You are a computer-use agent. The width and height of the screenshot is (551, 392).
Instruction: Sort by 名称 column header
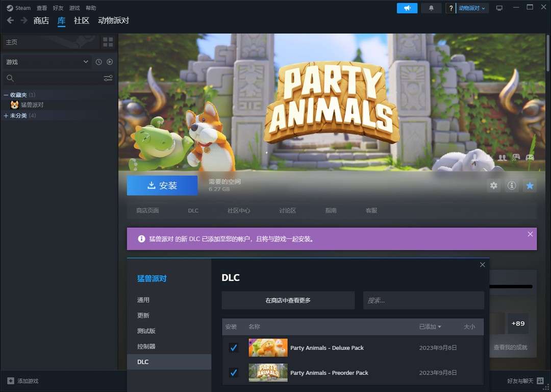point(254,327)
